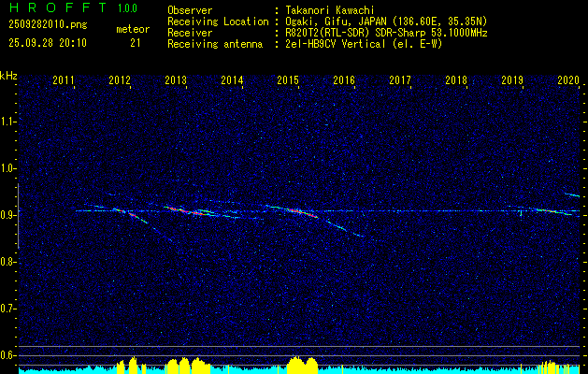Click time axis label 2018
The height and width of the screenshot is (374, 588).
456,80
